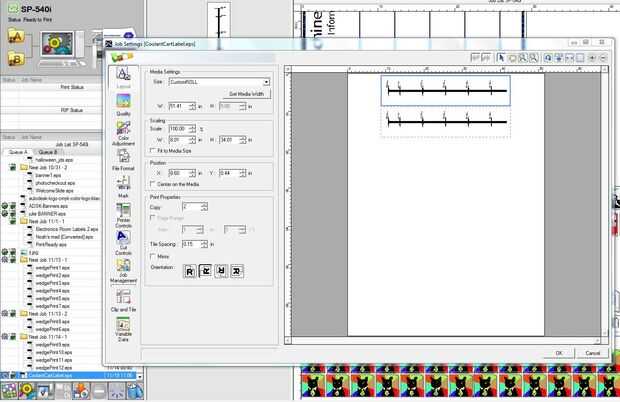This screenshot has width=620, height=402.
Task: Toggle the Mirror checkbox
Action: click(x=152, y=257)
